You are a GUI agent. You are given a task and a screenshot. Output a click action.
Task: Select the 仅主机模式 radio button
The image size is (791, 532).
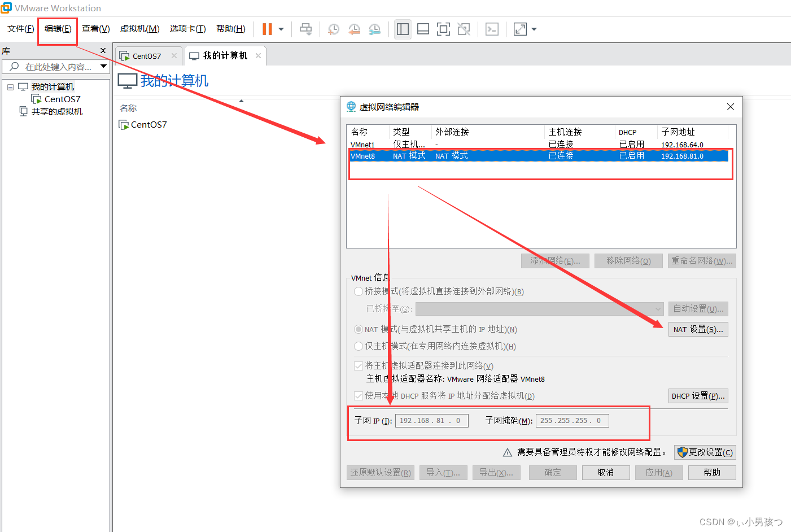(x=358, y=346)
